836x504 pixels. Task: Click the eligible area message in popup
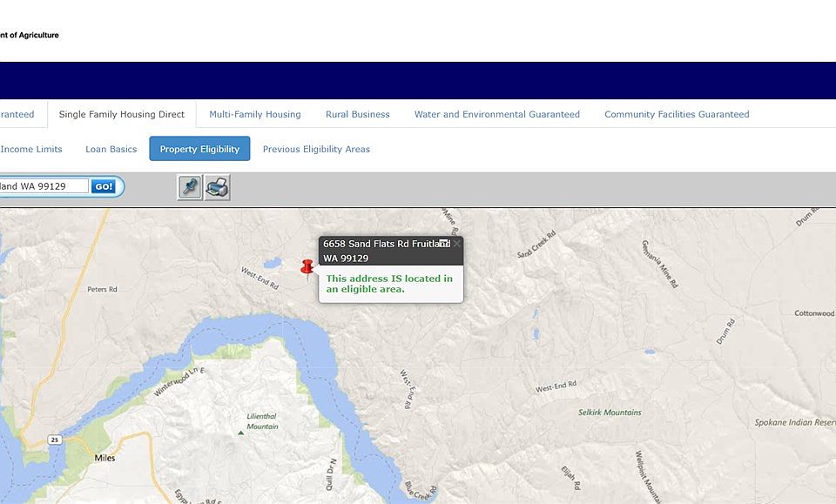[389, 284]
